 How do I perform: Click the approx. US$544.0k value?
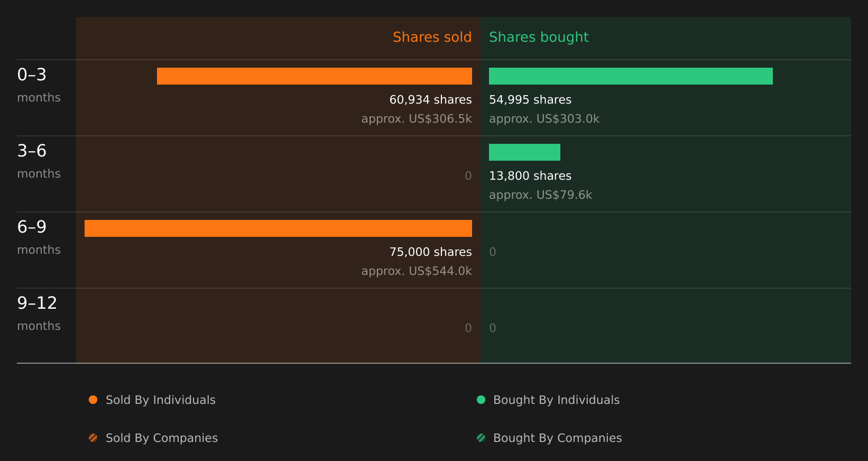[x=417, y=271]
